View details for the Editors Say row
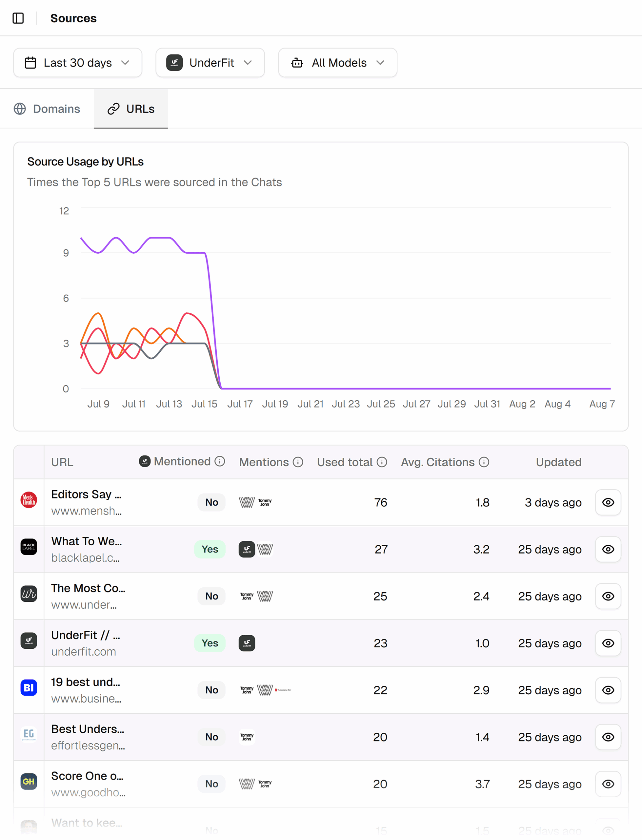 tap(608, 502)
